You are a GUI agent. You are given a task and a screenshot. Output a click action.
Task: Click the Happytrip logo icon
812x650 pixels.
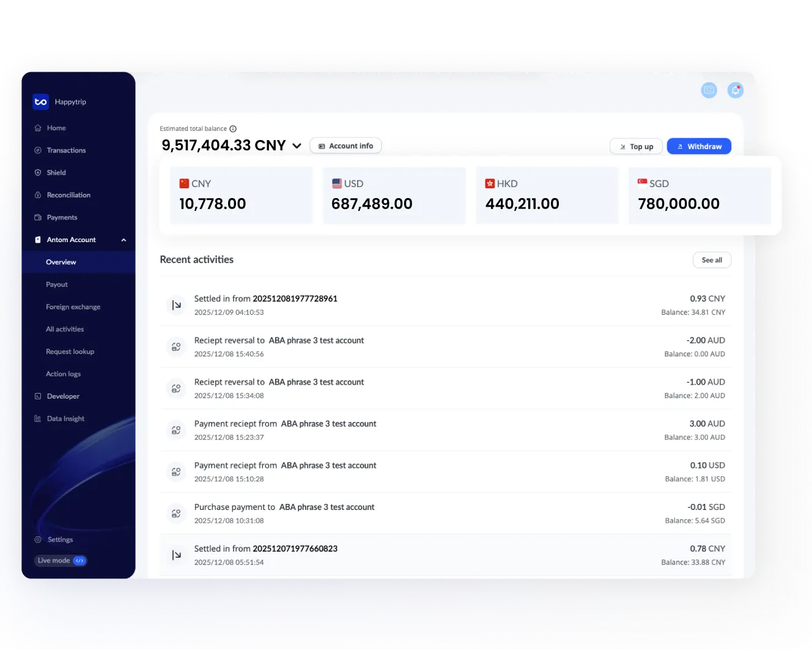pos(40,102)
